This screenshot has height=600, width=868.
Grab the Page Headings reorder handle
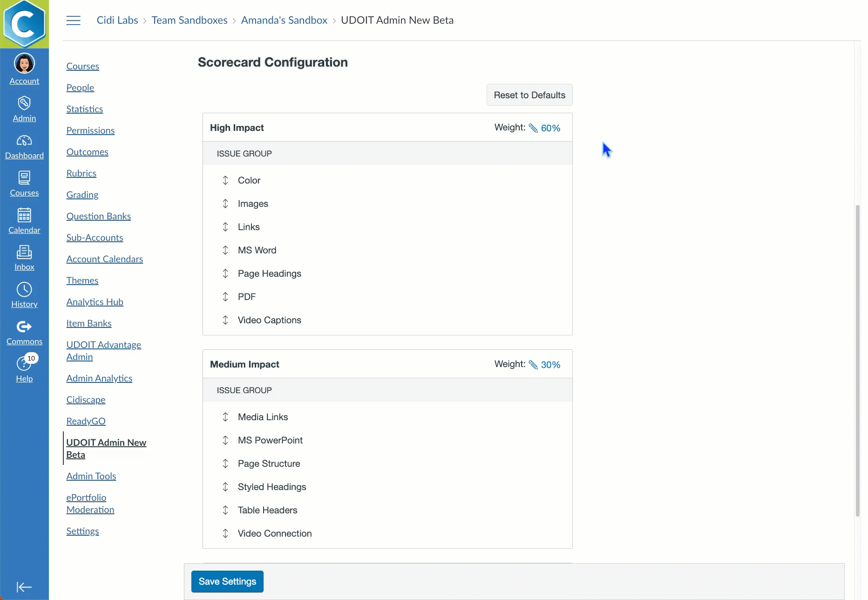point(225,273)
